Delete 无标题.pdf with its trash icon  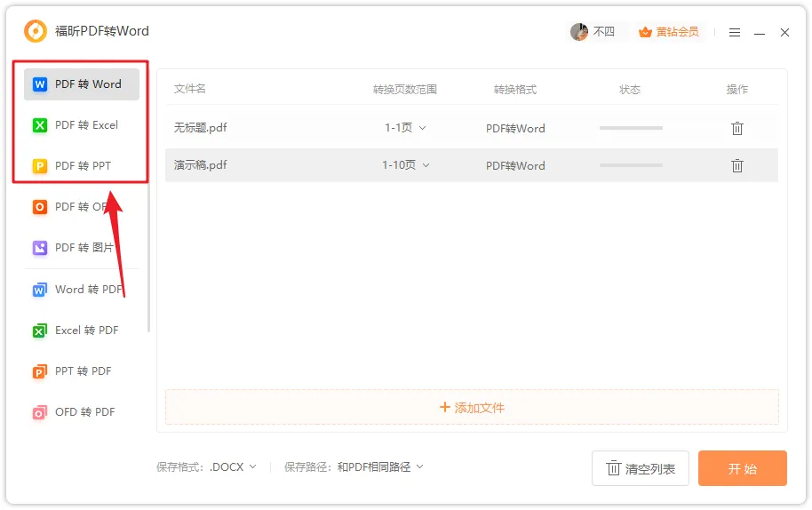click(736, 128)
